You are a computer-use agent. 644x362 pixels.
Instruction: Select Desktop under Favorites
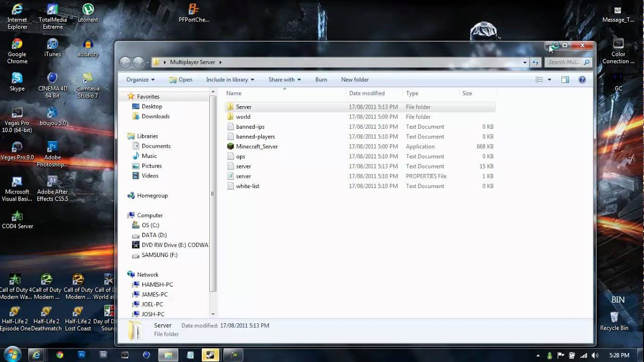click(x=147, y=107)
